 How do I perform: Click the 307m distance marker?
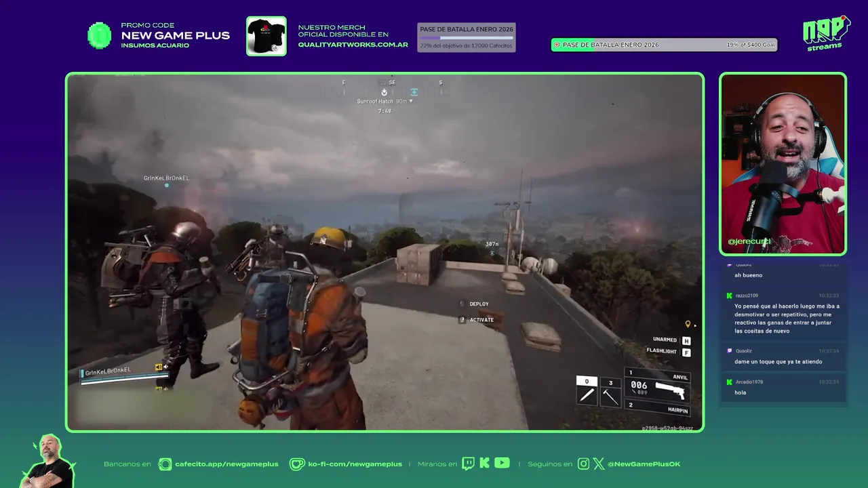coord(492,244)
